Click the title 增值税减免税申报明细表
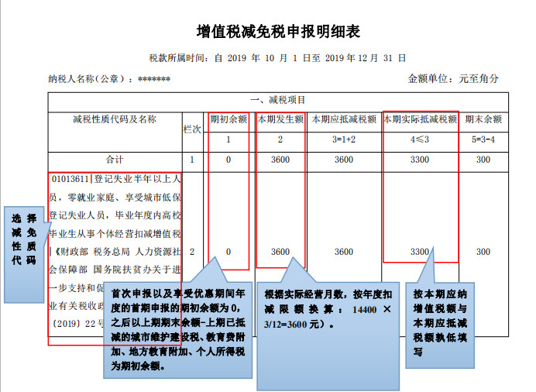Viewport: 536px width, 392px height. click(x=278, y=32)
